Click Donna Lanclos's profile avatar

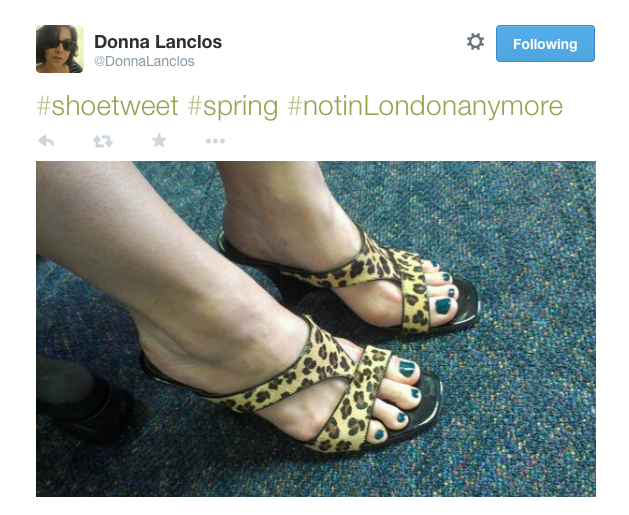(x=60, y=49)
